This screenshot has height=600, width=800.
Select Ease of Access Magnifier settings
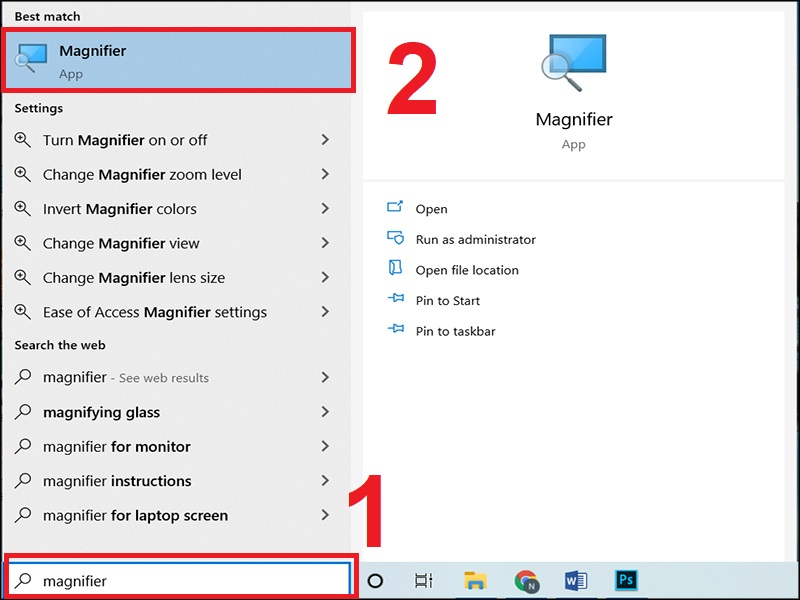click(172, 312)
